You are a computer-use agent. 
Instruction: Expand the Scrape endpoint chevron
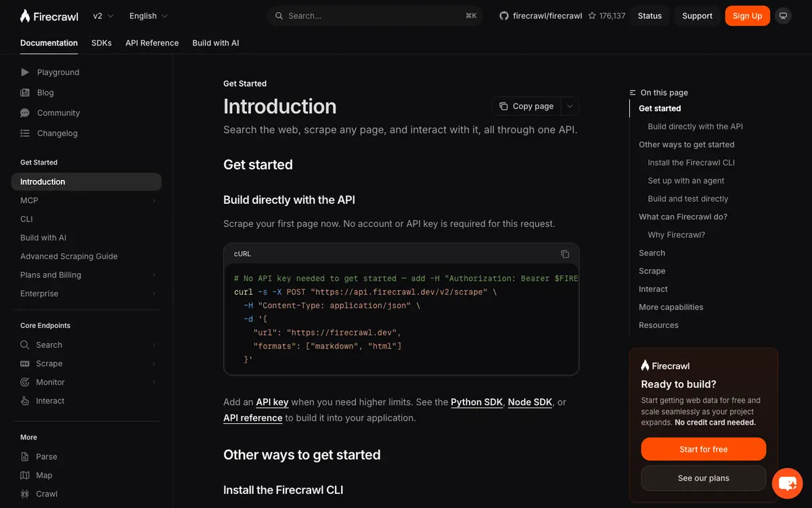pos(154,364)
